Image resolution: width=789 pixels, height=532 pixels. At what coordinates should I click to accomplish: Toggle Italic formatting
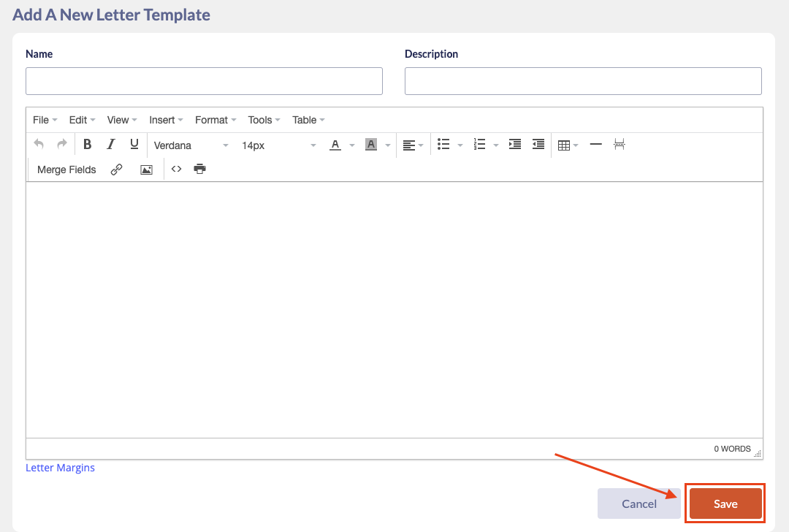point(111,145)
